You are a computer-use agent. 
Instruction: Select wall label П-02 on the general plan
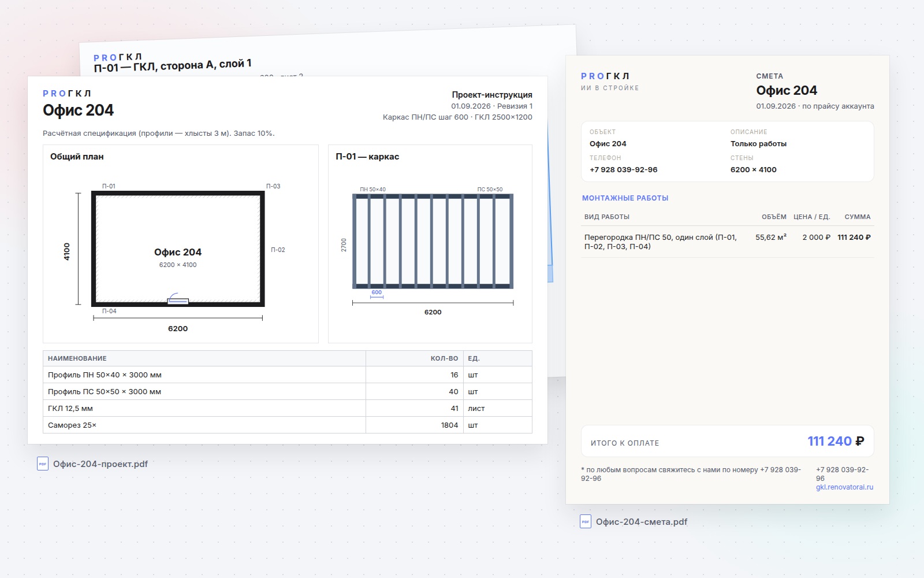(278, 250)
